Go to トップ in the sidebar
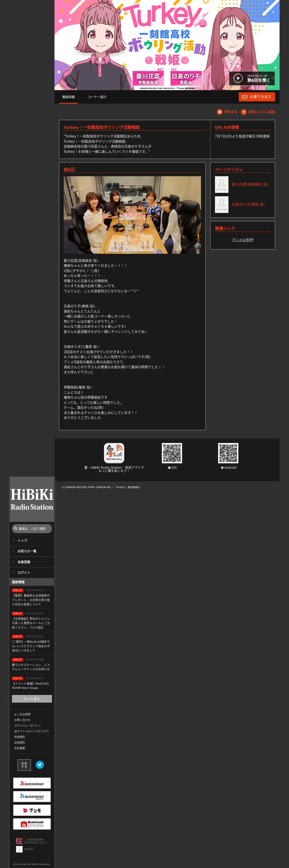289x868 pixels. [x=32, y=541]
